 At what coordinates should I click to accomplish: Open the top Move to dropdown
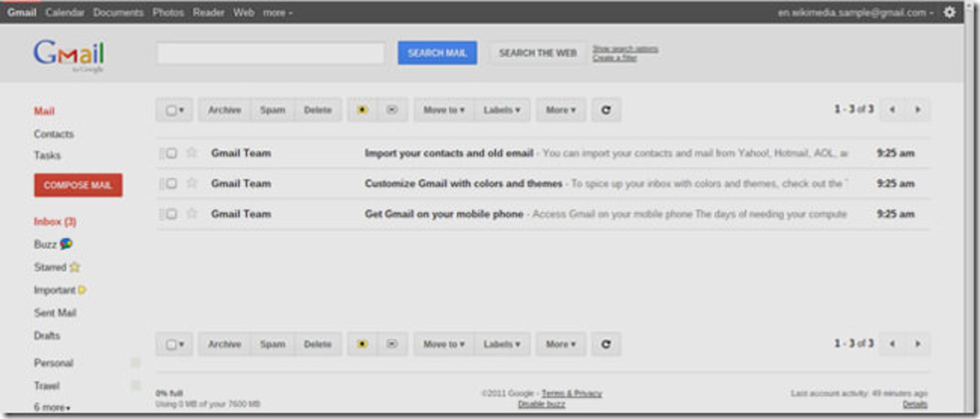pos(444,110)
